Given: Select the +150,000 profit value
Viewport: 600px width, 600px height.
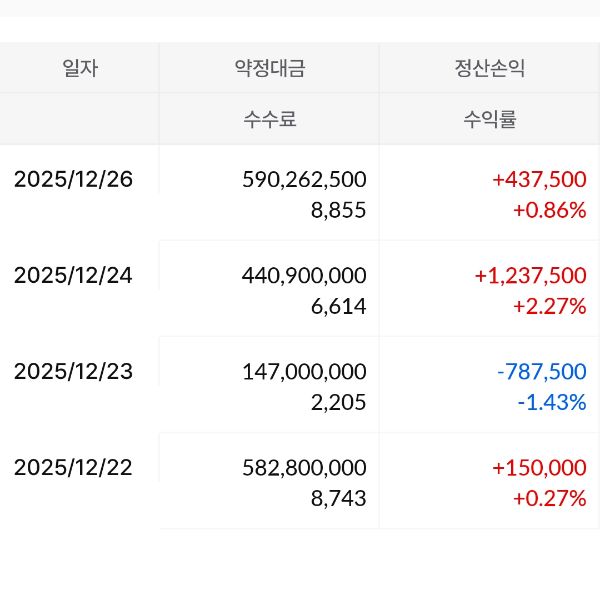Looking at the screenshot, I should pos(539,468).
